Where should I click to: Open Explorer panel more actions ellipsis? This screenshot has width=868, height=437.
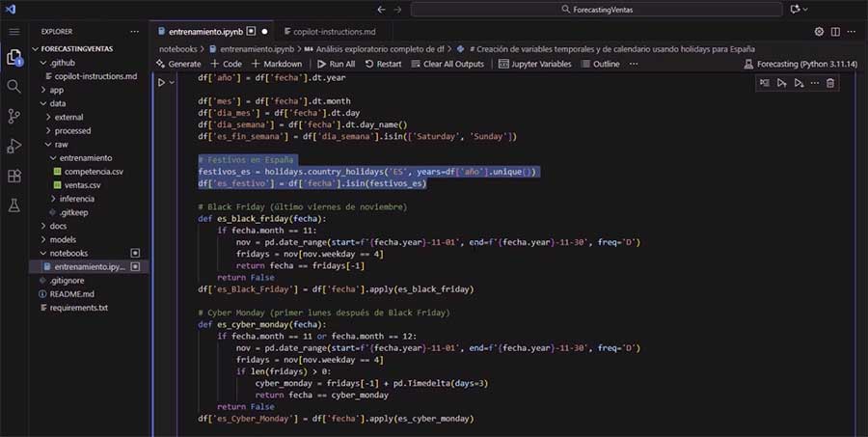pos(134,32)
